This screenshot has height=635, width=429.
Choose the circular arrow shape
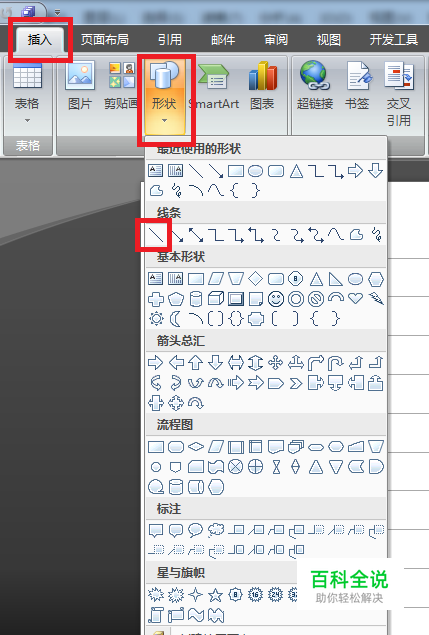pos(196,403)
